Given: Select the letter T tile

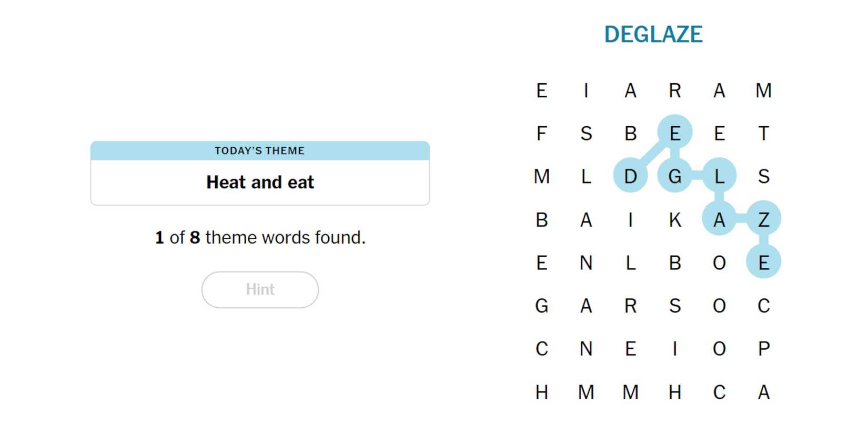Looking at the screenshot, I should (x=763, y=133).
